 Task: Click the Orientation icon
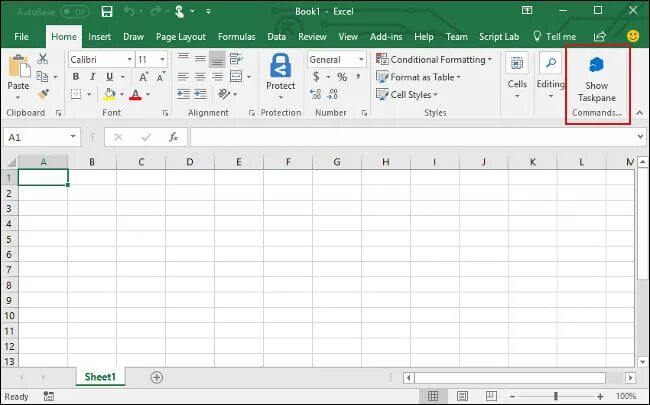[x=224, y=94]
